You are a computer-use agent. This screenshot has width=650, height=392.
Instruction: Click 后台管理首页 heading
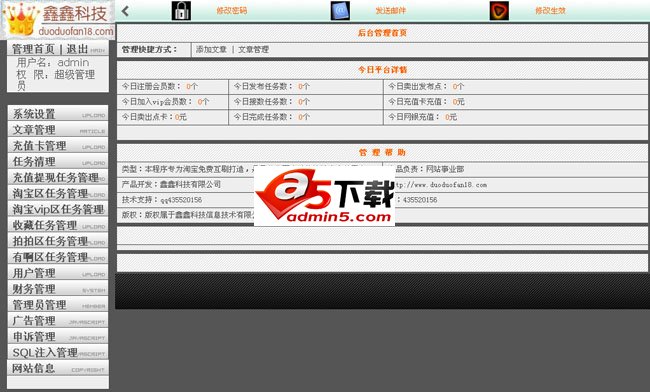click(x=382, y=33)
